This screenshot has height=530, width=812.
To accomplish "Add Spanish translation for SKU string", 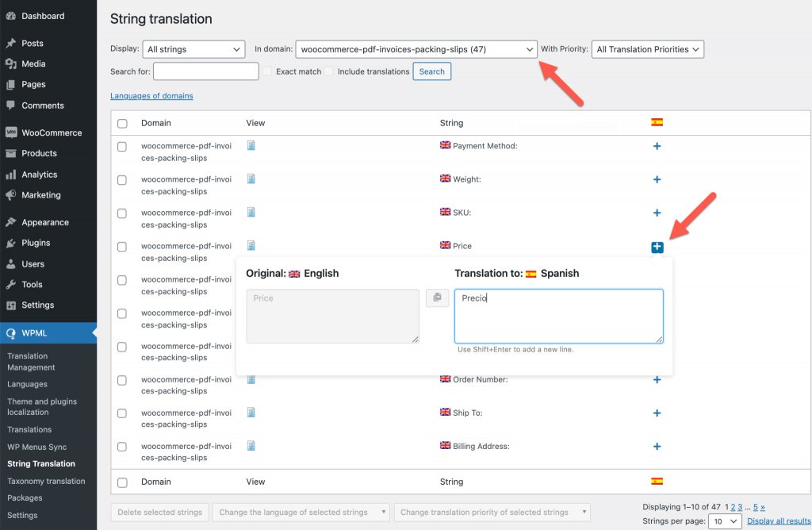I will pyautogui.click(x=657, y=213).
